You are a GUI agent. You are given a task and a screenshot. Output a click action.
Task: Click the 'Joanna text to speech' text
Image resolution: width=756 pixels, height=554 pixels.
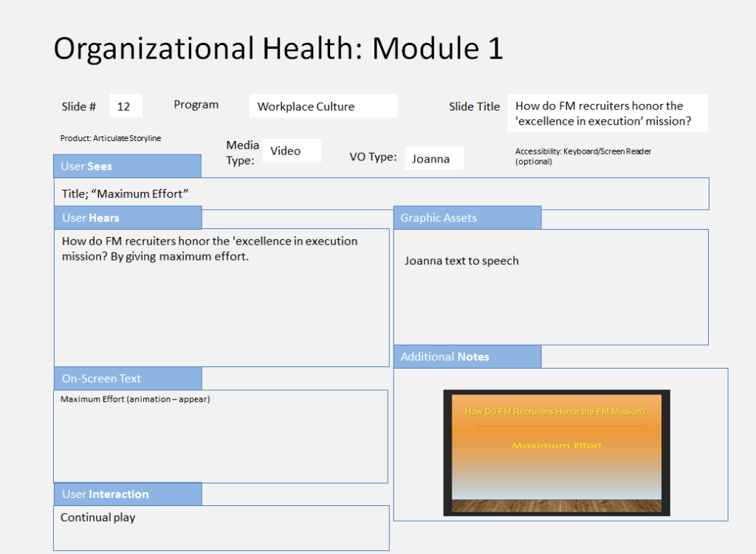click(461, 261)
